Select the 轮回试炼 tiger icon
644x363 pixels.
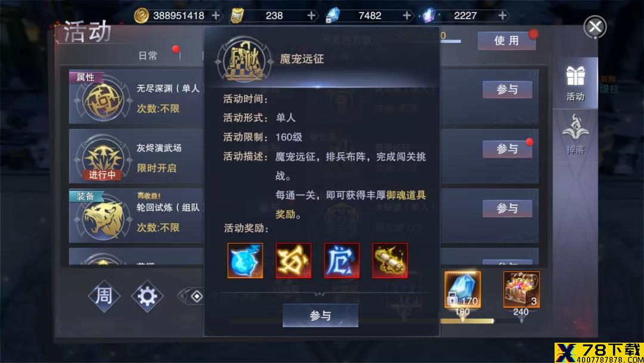103,219
